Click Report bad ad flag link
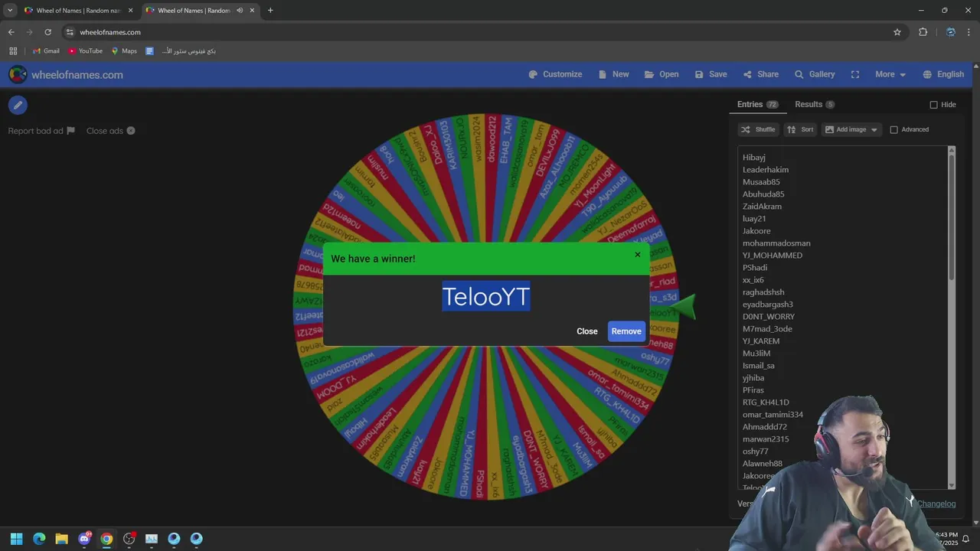 click(41, 131)
